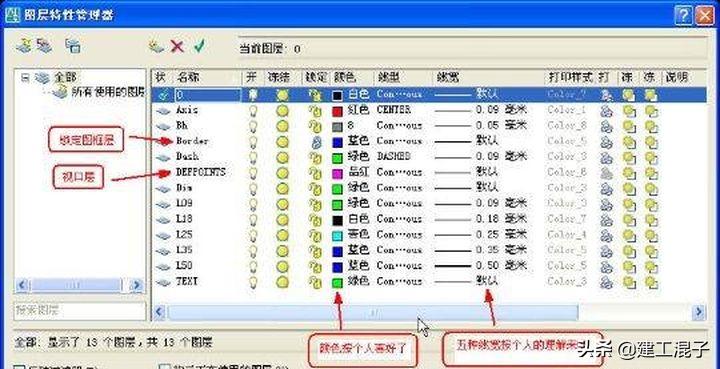The height and width of the screenshot is (369, 720).
Task: Click 0.05 lineweight of Bh layer
Action: (x=481, y=125)
